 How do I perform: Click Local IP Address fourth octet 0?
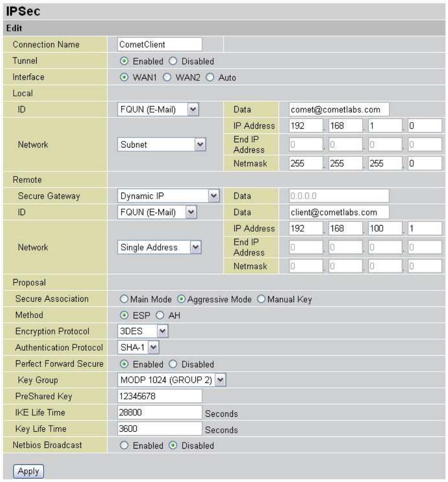pos(425,126)
